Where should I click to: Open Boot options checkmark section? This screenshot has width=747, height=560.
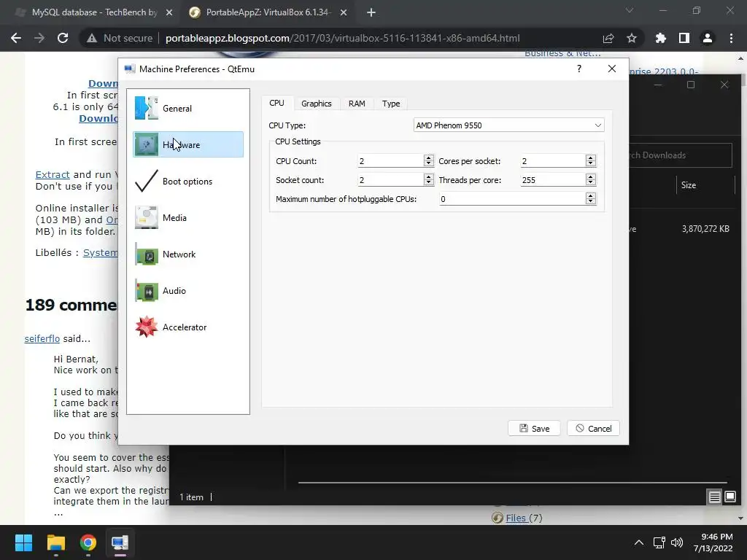pos(187,181)
